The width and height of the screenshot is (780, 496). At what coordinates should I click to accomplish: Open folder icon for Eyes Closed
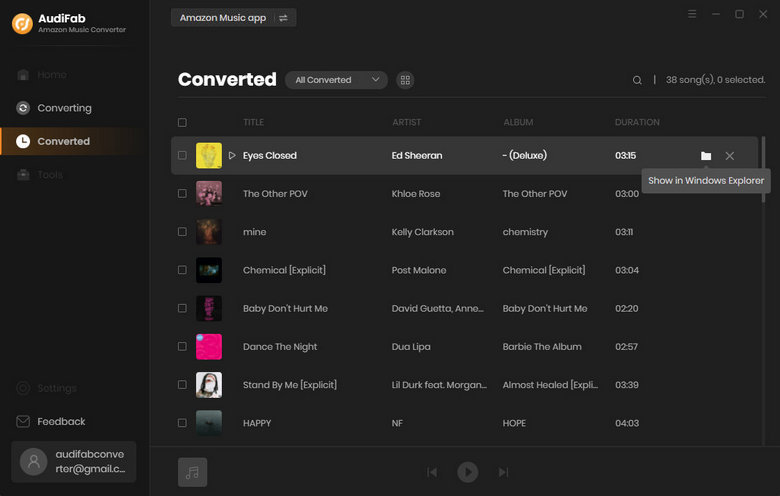705,156
